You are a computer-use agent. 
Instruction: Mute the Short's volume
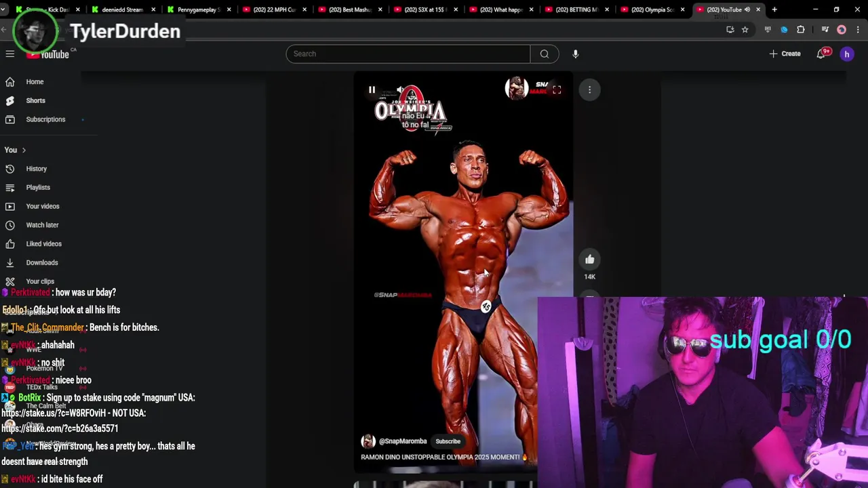pyautogui.click(x=400, y=89)
